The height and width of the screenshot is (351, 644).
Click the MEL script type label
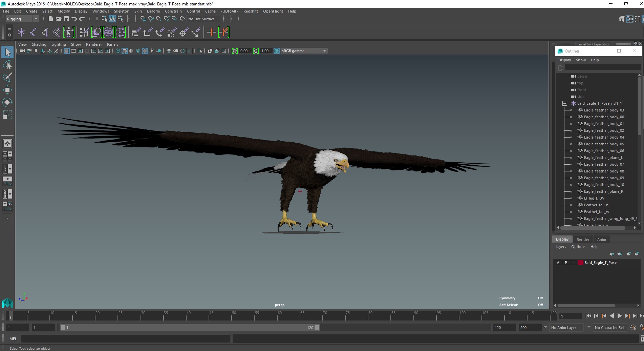[13, 339]
